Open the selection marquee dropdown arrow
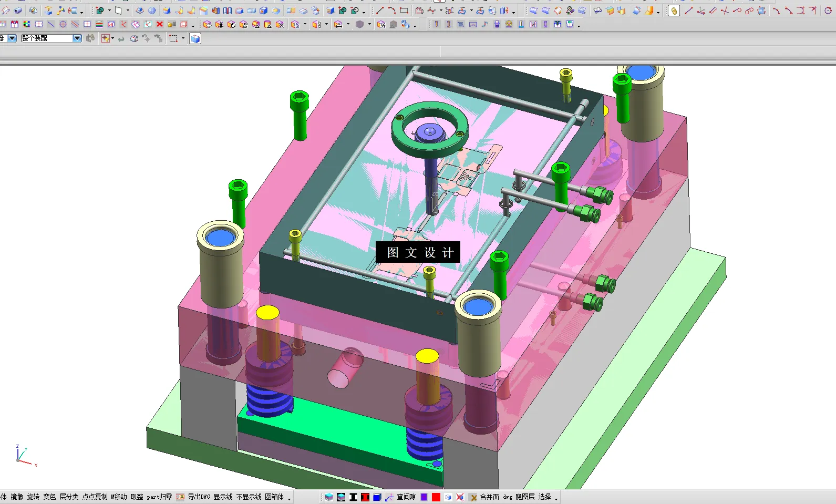Viewport: 836px width, 504px height. click(183, 38)
